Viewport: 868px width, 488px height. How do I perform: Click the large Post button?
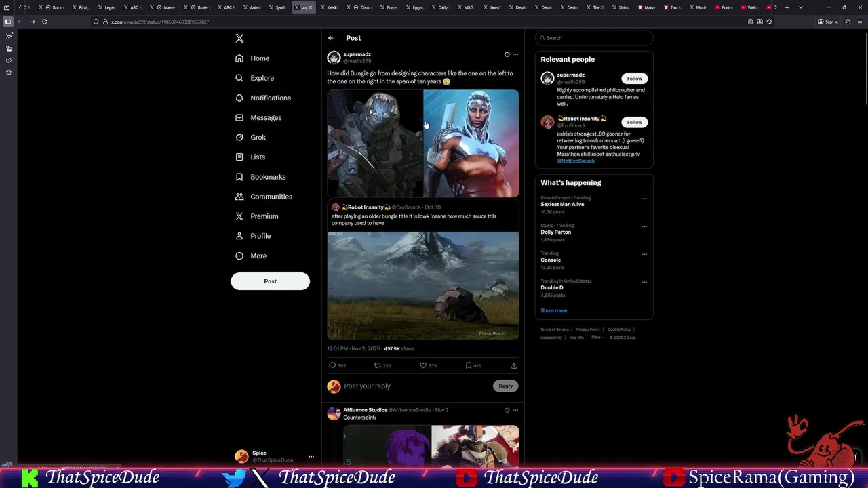coord(270,281)
